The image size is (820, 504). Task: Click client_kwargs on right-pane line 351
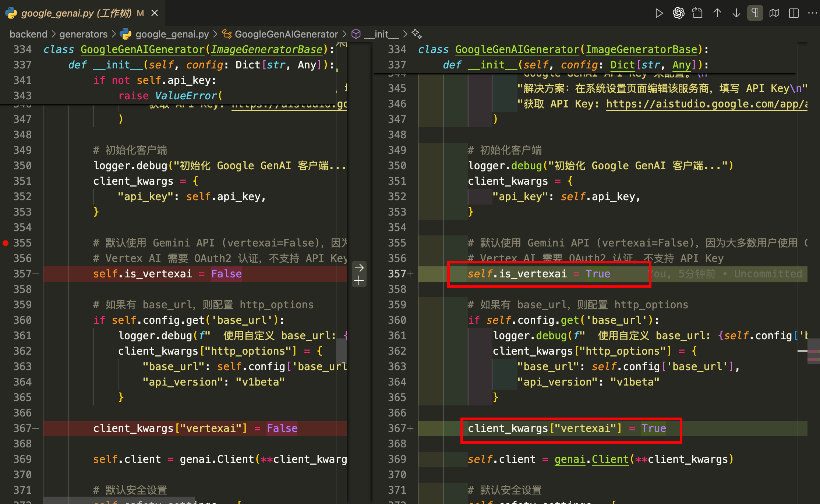click(508, 181)
